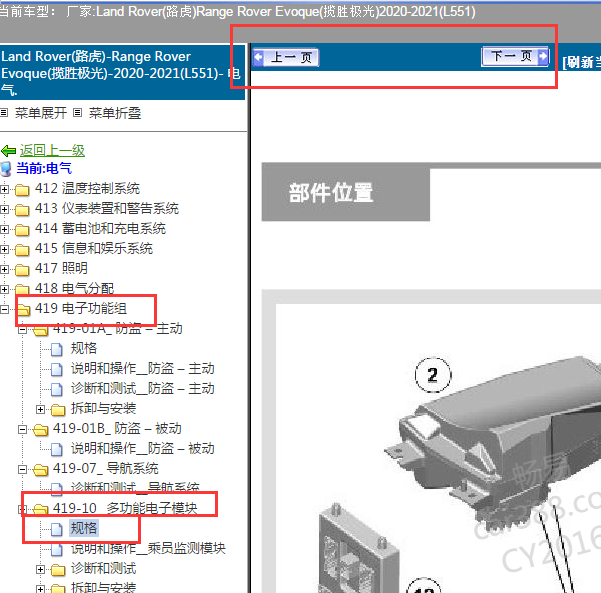Click the 419-07_导航系统 folder icon
601x593 pixels.
click(x=41, y=469)
